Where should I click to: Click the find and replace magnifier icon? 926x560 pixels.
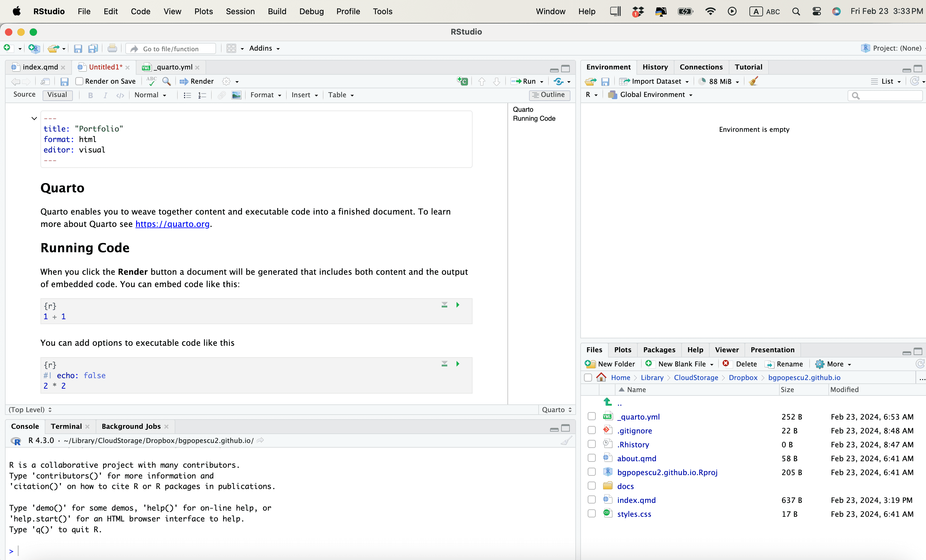(166, 81)
